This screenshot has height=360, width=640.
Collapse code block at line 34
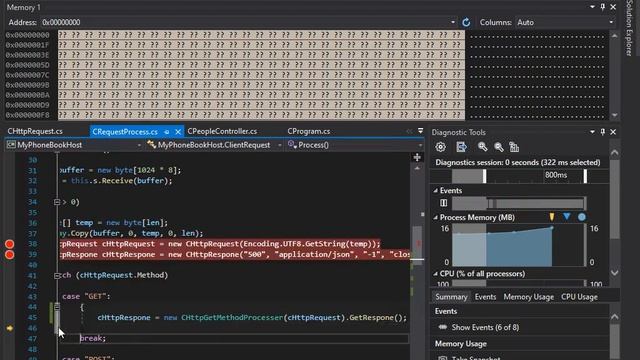tap(57, 202)
